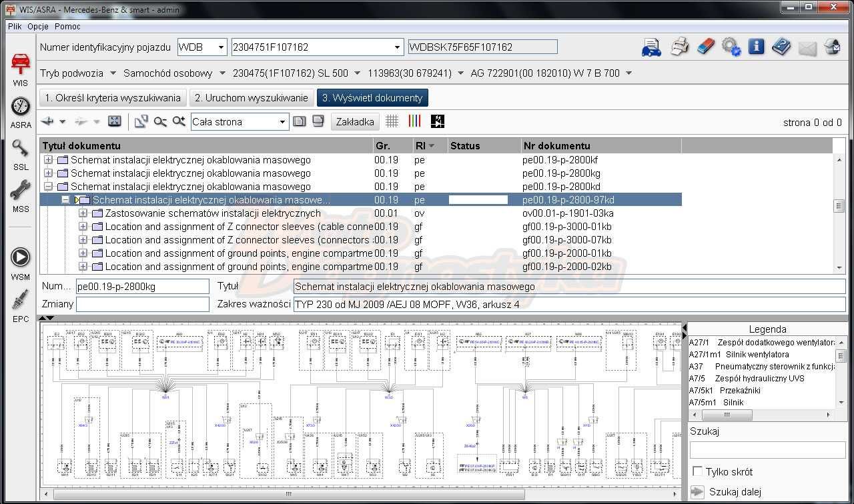Sort by the Status column header
Viewport: 854px width, 504px height.
coord(484,146)
